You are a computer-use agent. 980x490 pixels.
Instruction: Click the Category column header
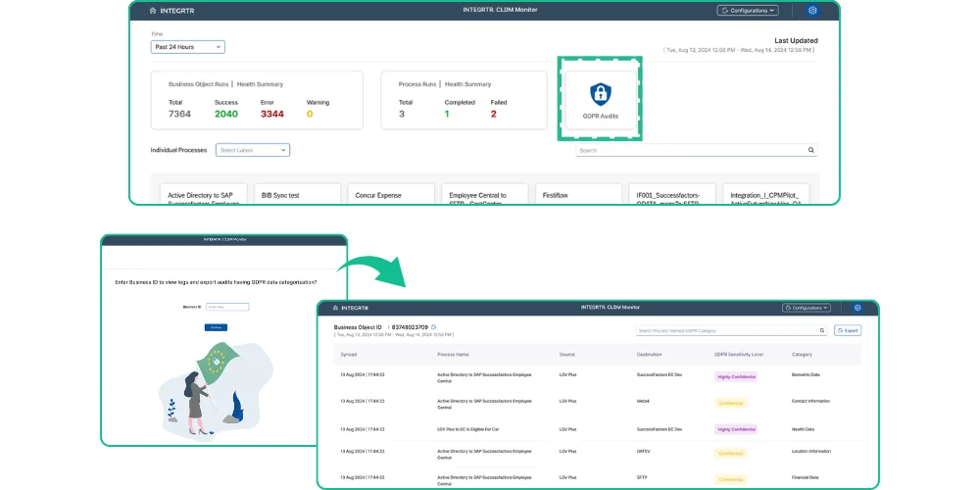[802, 355]
